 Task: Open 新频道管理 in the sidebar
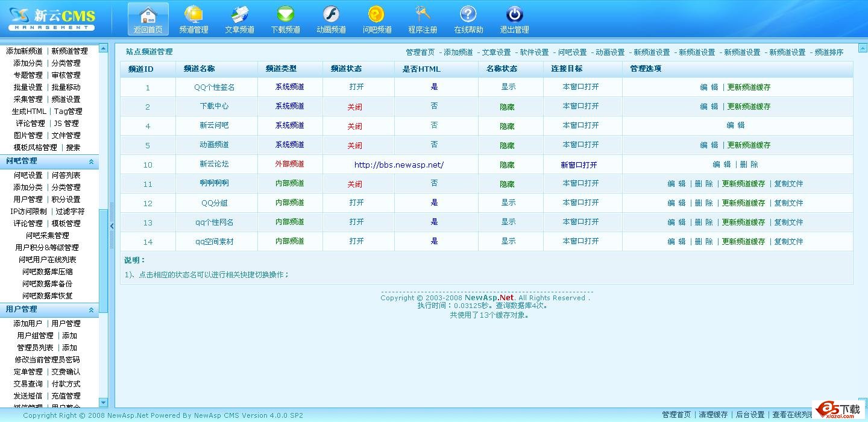pyautogui.click(x=70, y=51)
